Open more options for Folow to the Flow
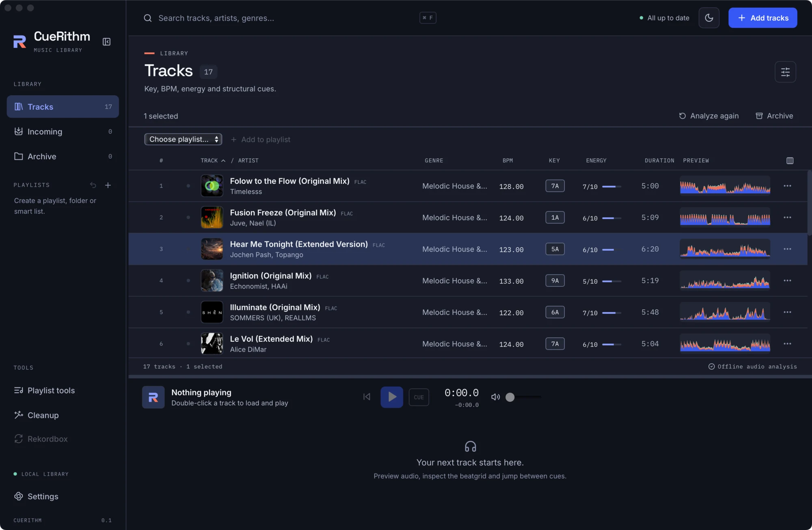 point(787,186)
